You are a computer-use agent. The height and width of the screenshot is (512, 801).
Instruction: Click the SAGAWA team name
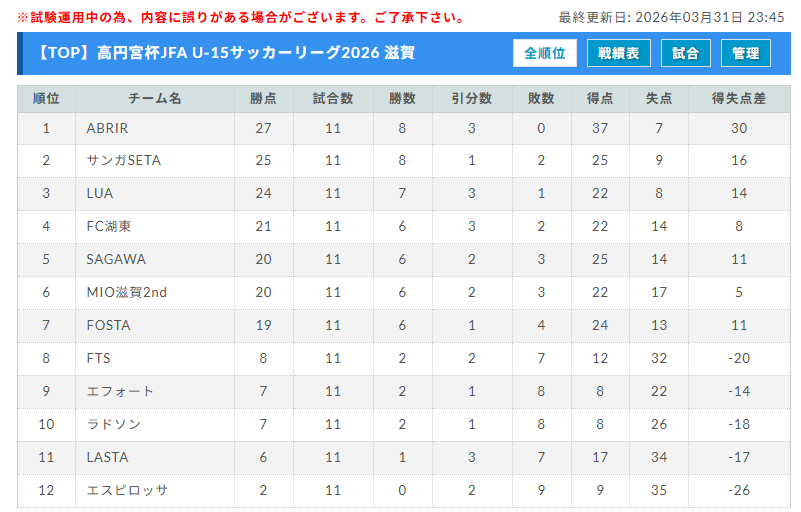pyautogui.click(x=116, y=259)
